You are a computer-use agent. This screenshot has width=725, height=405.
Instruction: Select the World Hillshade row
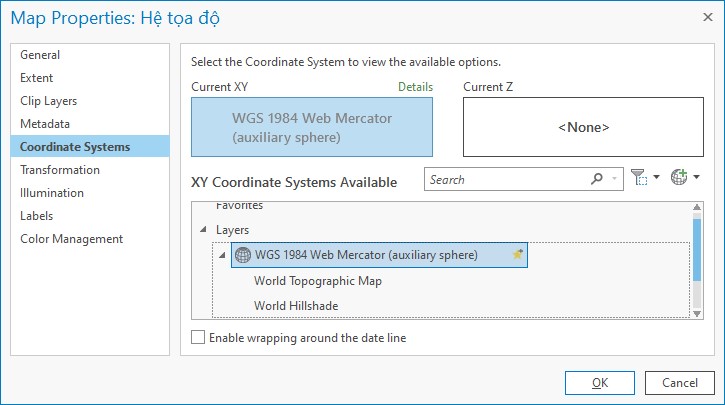[296, 306]
